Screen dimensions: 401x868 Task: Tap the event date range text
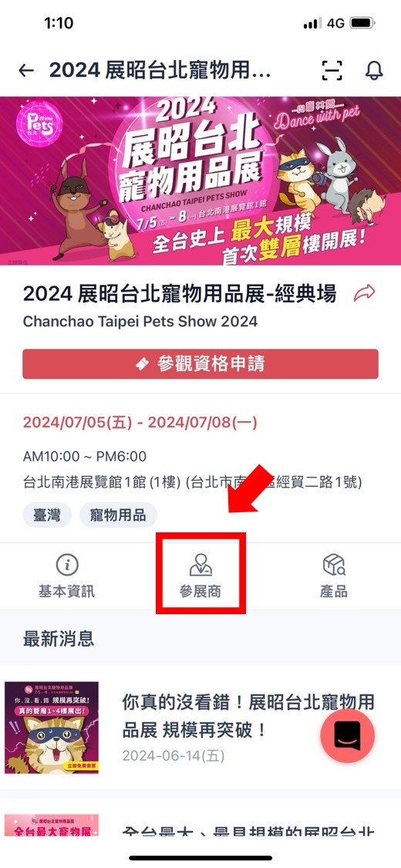click(140, 423)
